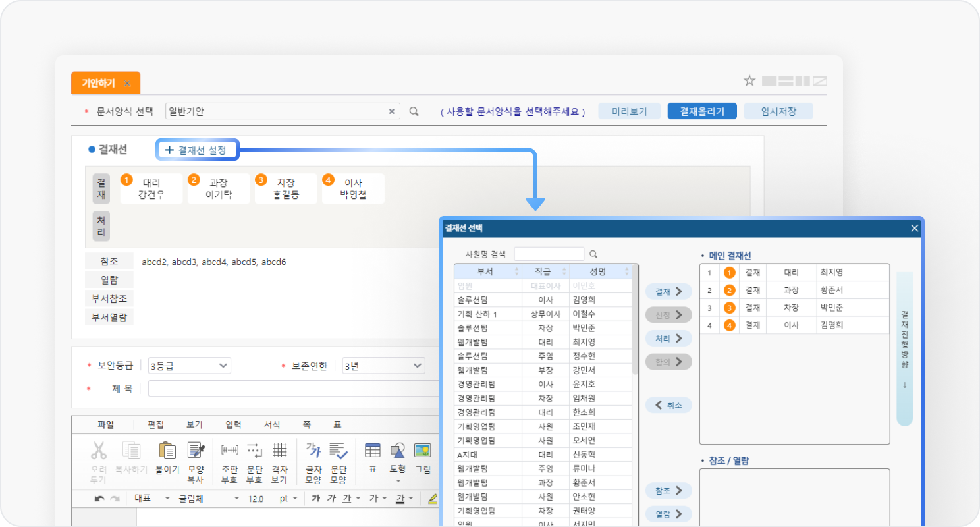Open the 결재선 설정 button
The width and height of the screenshot is (980, 527).
(x=197, y=150)
